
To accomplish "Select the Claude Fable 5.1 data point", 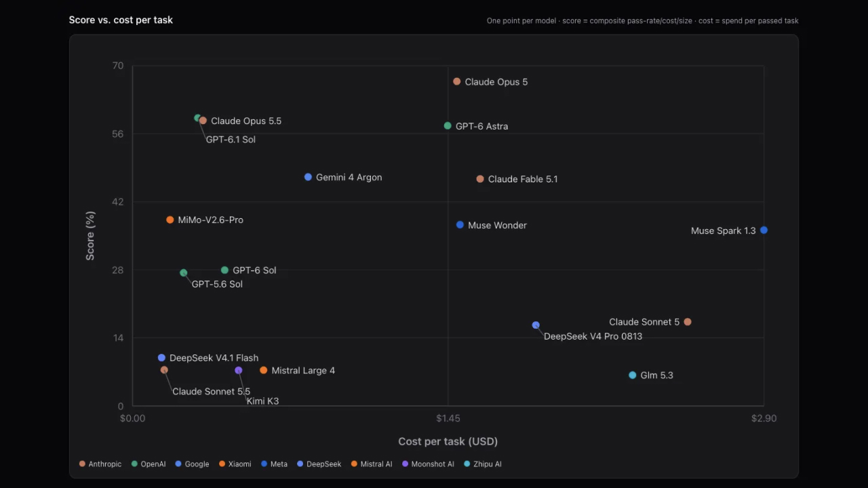I will point(480,179).
